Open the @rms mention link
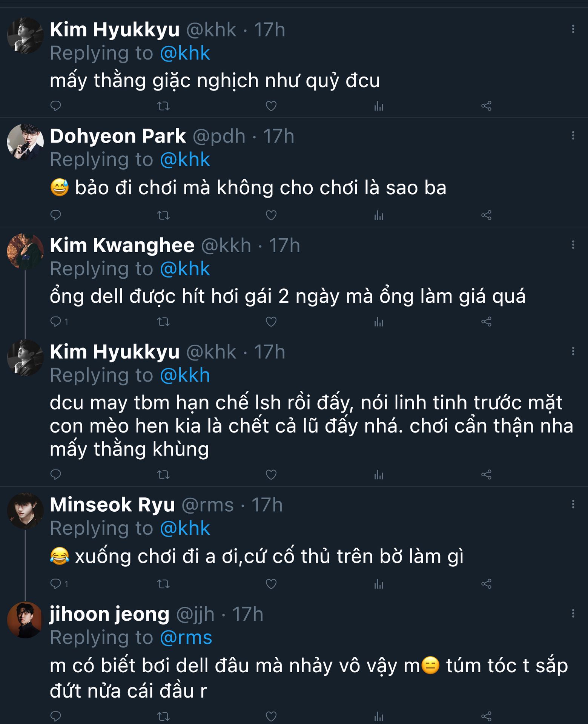Image resolution: width=588 pixels, height=724 pixels. point(186,638)
